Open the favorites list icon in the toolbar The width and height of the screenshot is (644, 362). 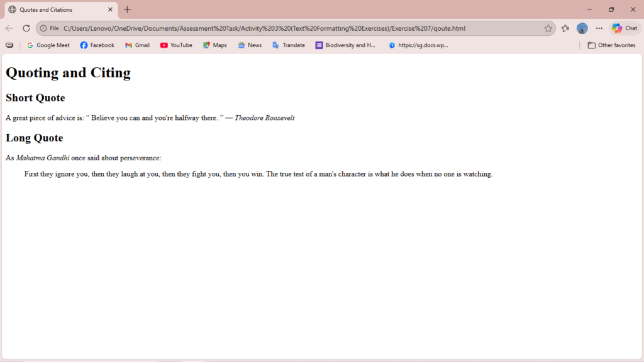(565, 28)
